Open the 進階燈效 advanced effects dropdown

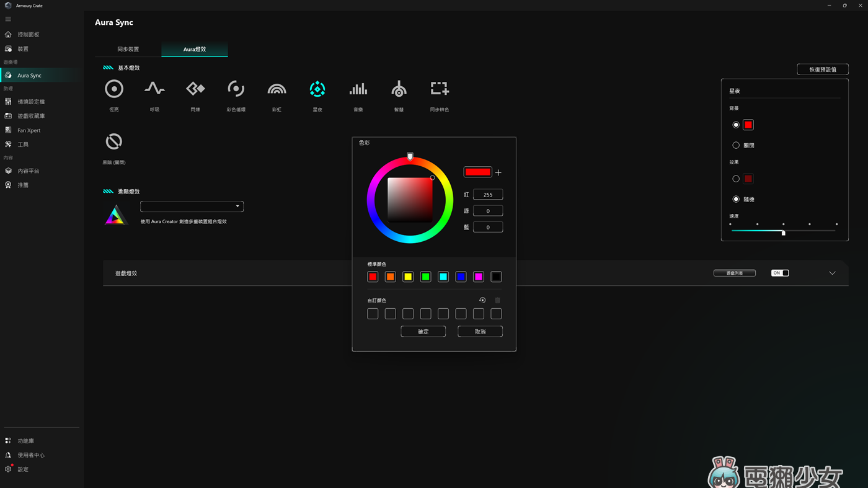192,206
